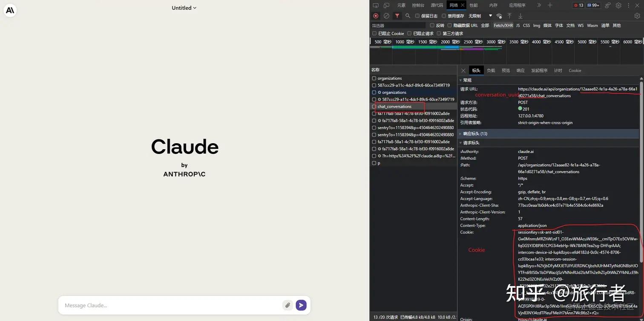The image size is (644, 321).
Task: Open the network panel settings gear
Action: coord(637,16)
